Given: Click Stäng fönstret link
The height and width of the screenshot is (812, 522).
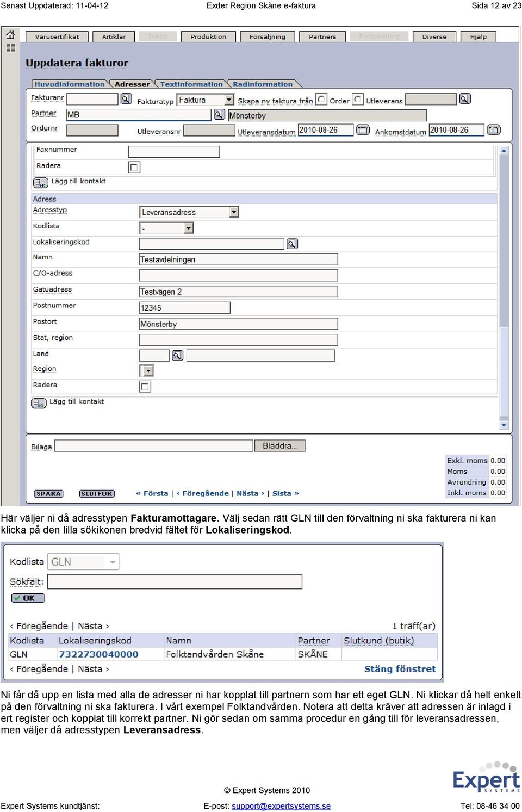Looking at the screenshot, I should [x=400, y=669].
